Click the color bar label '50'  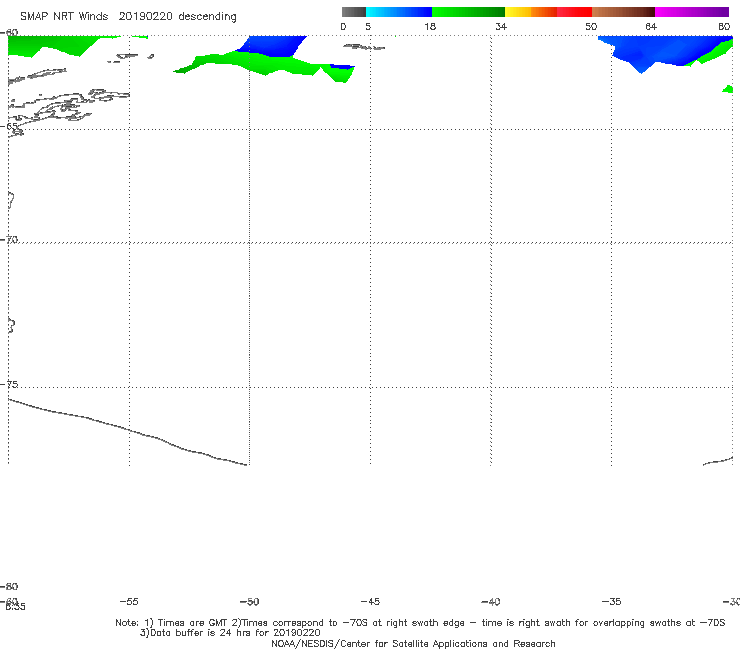(591, 27)
